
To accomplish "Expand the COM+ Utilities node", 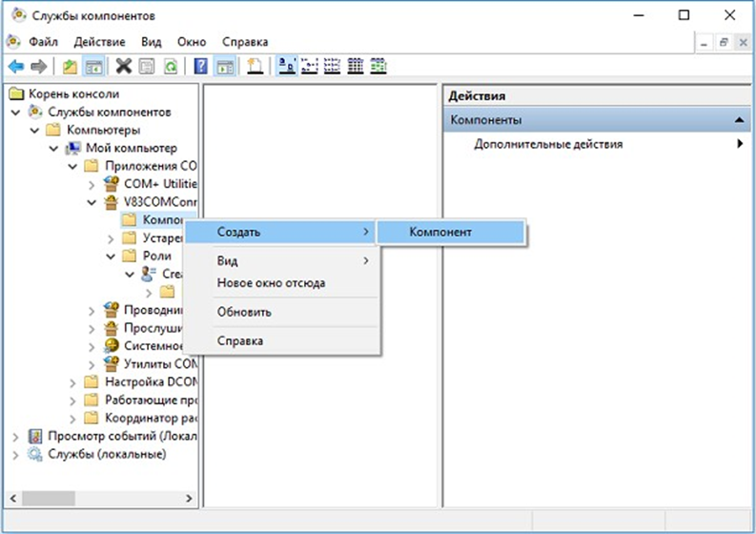I will (92, 185).
